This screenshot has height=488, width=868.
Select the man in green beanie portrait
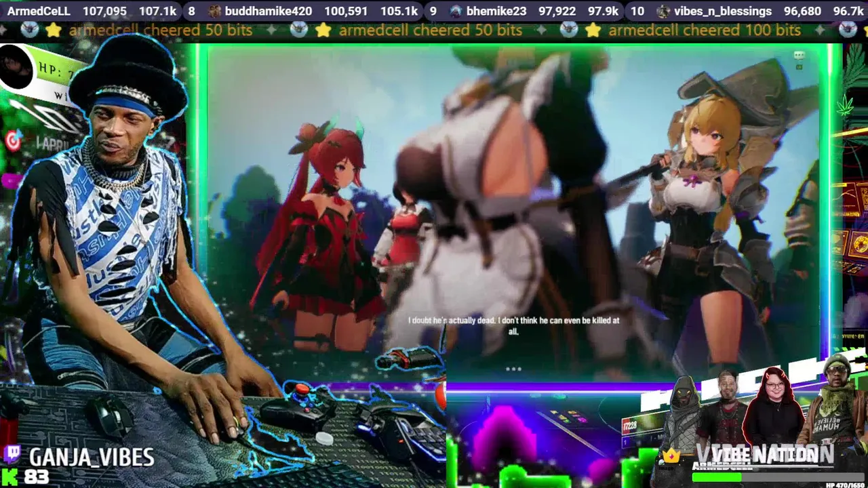coord(836,400)
